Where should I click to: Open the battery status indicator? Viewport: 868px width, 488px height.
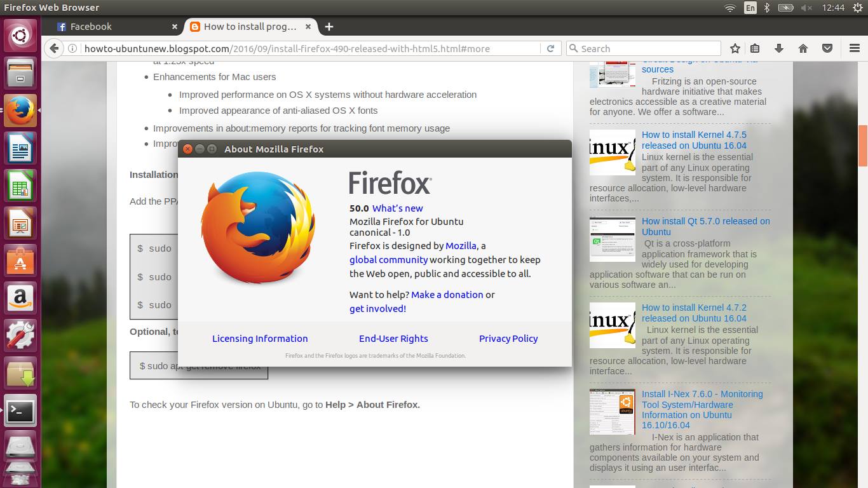786,8
